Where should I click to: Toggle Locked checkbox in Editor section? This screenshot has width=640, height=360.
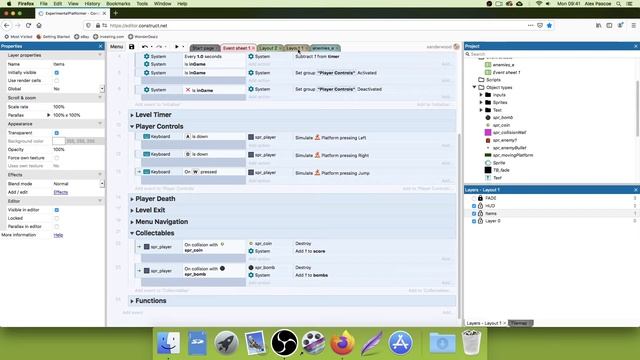click(57, 218)
